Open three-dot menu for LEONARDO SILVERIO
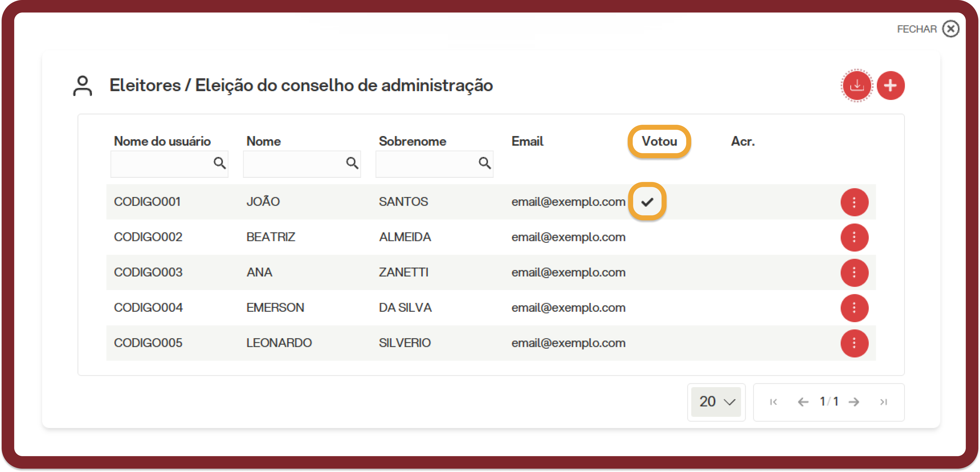980x472 pixels. point(854,343)
